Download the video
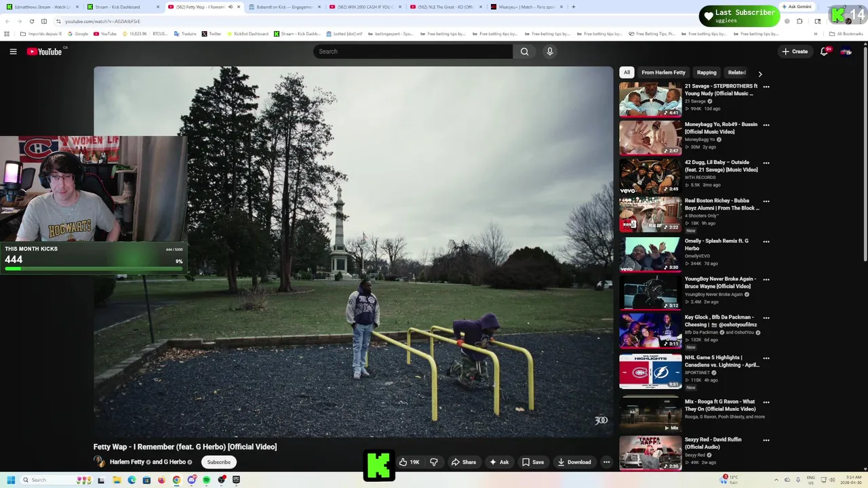The height and width of the screenshot is (488, 868). [x=574, y=462]
